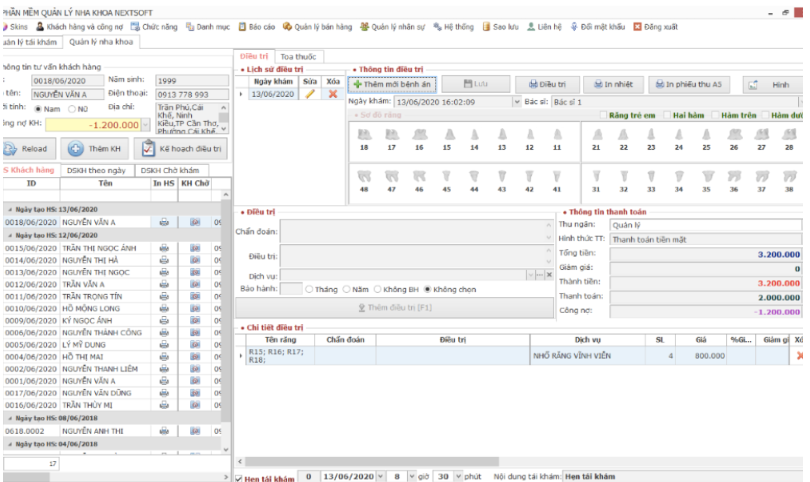Select the Nữ gender radio button
Image resolution: width=810 pixels, height=482 pixels.
tap(70, 108)
